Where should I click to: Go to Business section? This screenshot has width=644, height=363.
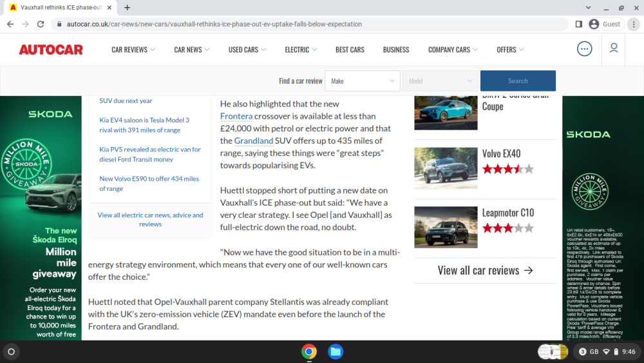click(396, 50)
